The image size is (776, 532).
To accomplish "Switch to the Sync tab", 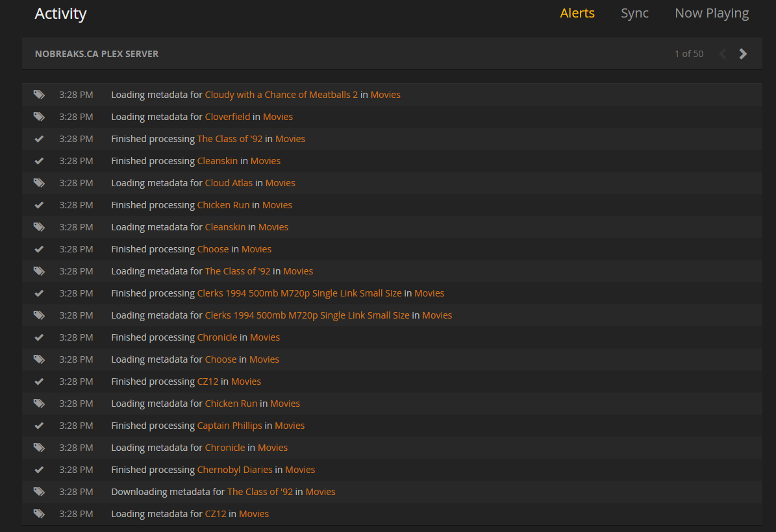I will pyautogui.click(x=634, y=13).
